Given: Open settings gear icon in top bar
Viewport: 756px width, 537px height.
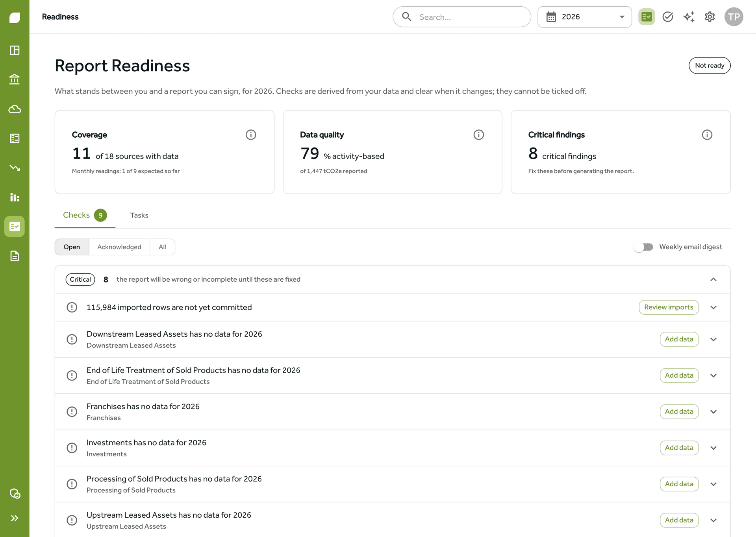Looking at the screenshot, I should 710,17.
